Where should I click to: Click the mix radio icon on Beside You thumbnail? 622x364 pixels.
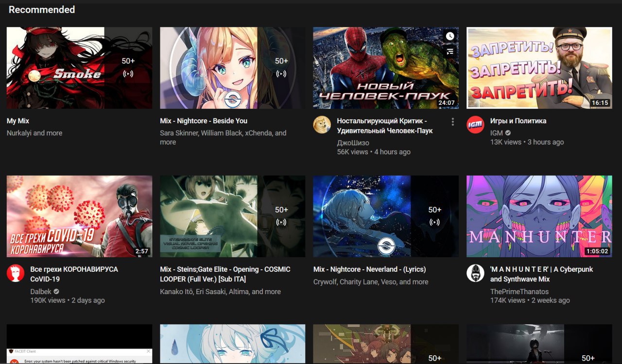[281, 74]
